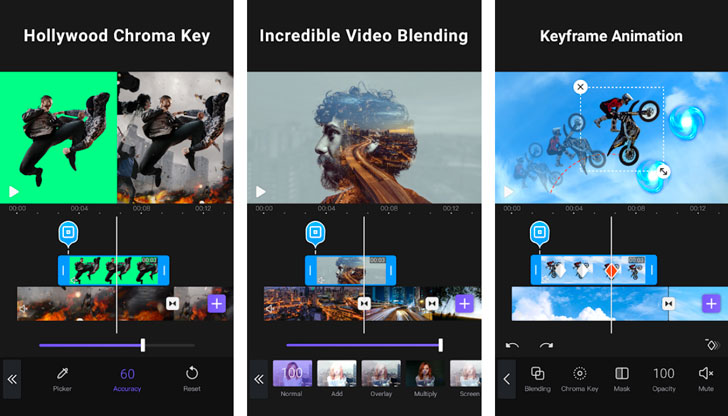Click the 00:04 mark in Chroma Key ruler
Viewport: 728px width, 416px height.
(x=79, y=208)
